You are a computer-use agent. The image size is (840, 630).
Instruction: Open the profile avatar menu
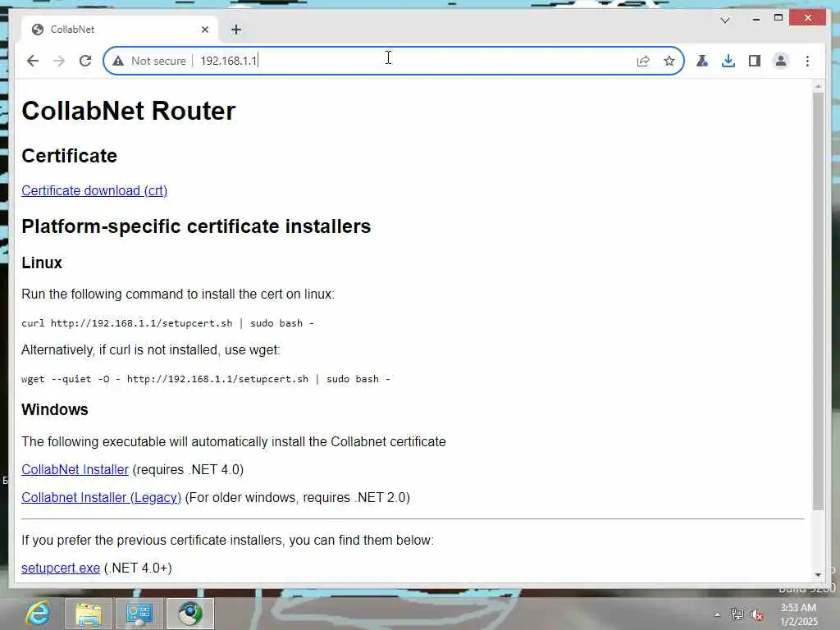(781, 61)
